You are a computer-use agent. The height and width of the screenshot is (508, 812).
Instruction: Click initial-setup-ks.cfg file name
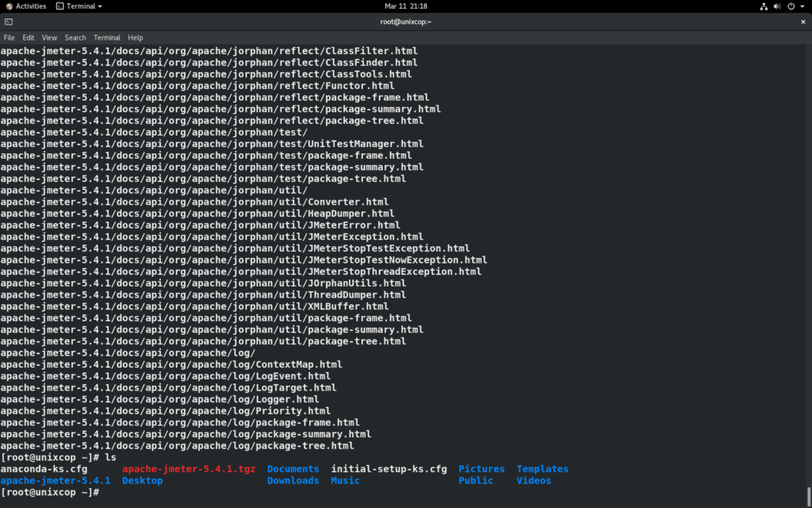[x=389, y=468]
